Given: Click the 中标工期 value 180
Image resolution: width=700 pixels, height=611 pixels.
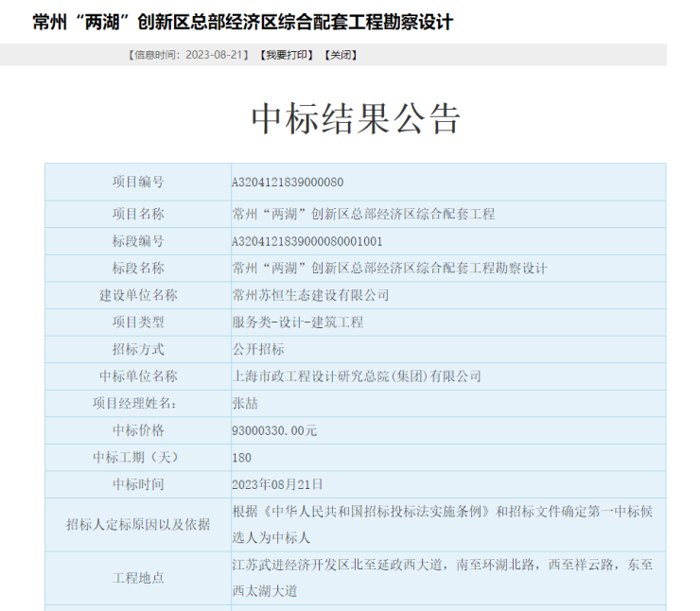Looking at the screenshot, I should pos(242,458).
